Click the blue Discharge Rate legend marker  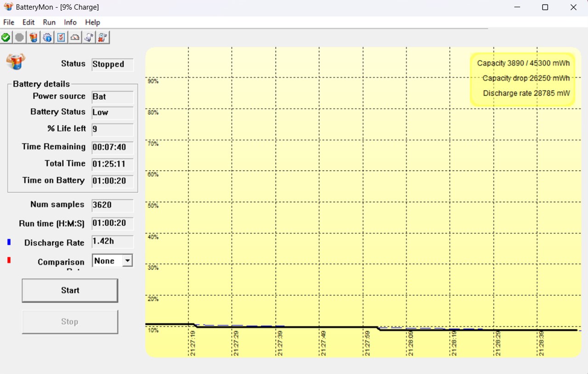pyautogui.click(x=9, y=242)
